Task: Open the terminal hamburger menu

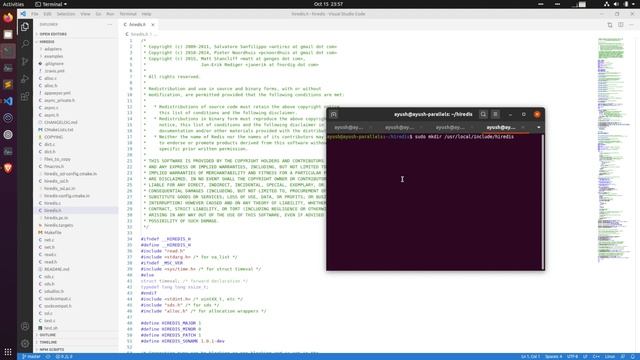Action: click(x=495, y=114)
